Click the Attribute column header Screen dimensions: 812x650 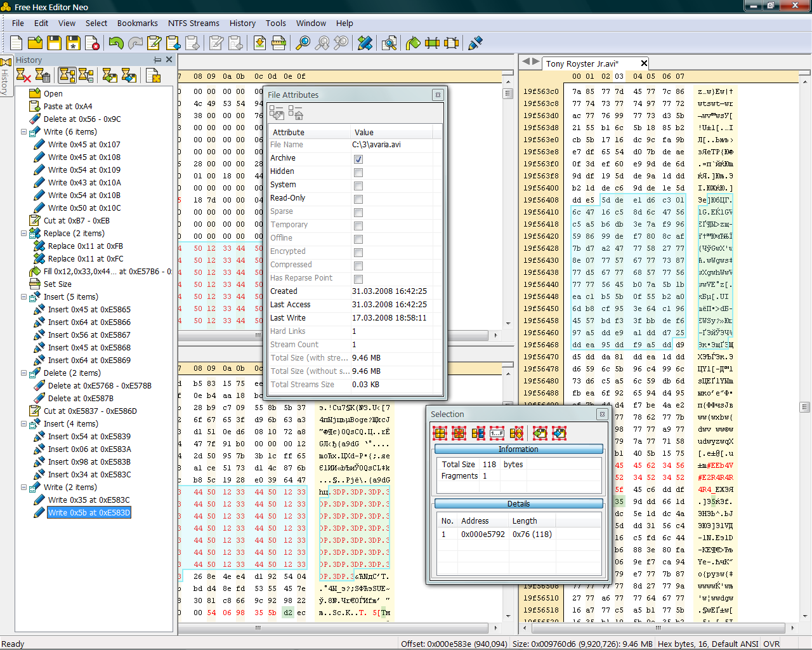[310, 132]
